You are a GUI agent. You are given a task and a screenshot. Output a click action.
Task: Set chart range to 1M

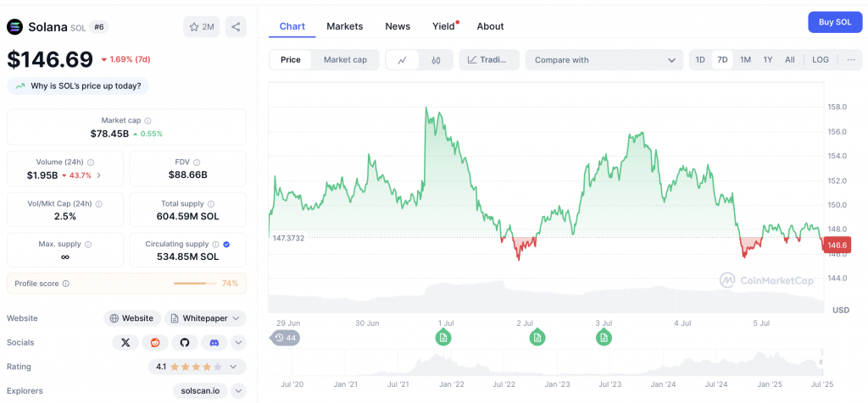click(x=746, y=60)
